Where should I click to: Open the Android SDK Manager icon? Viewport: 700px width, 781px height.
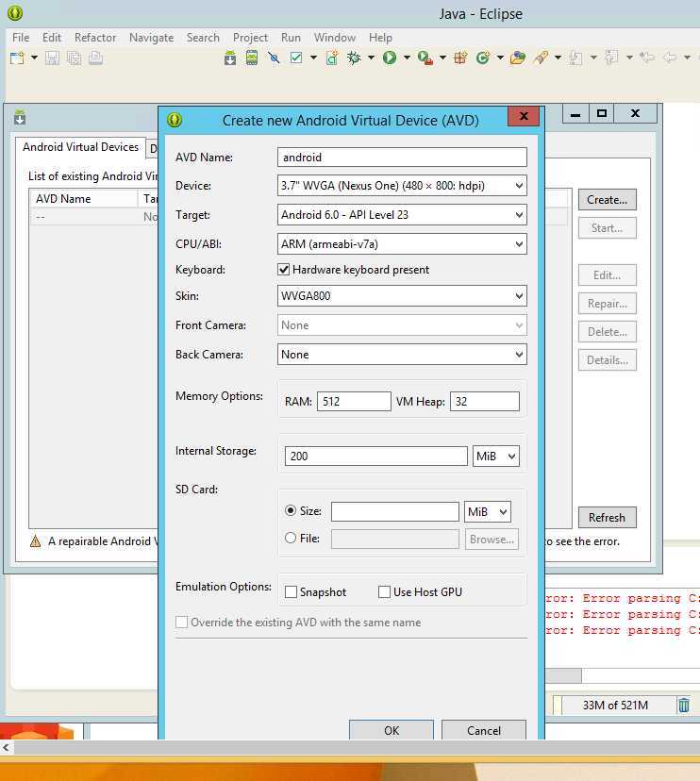point(229,58)
